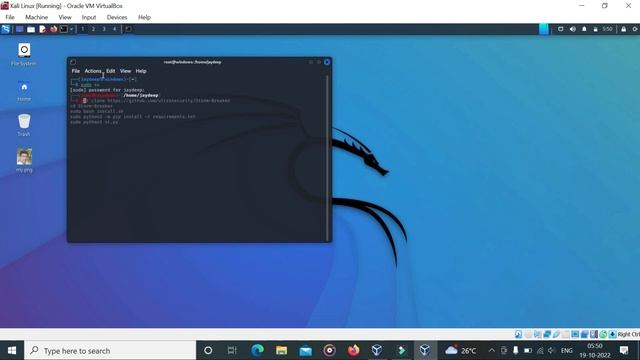The image size is (640, 360).
Task: Click VirtualBox optical drive status icon
Action: [528, 334]
